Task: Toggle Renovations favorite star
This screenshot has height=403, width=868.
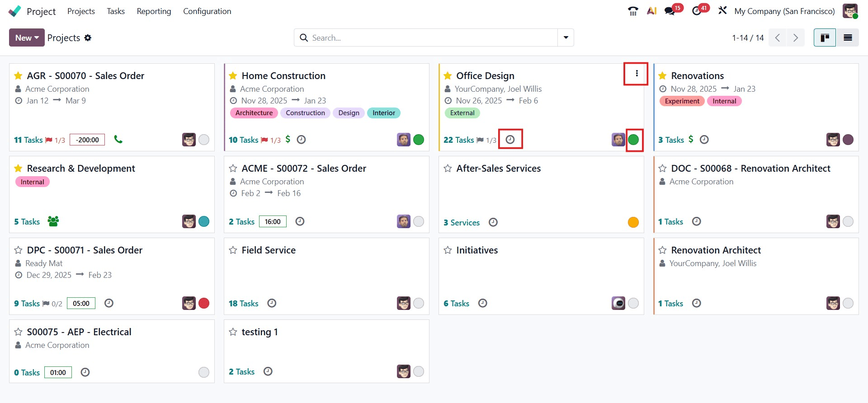Action: [662, 75]
